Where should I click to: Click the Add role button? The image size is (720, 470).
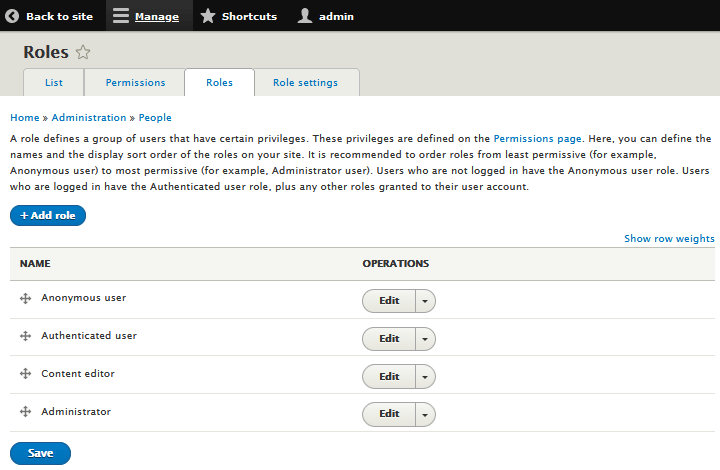click(x=48, y=216)
